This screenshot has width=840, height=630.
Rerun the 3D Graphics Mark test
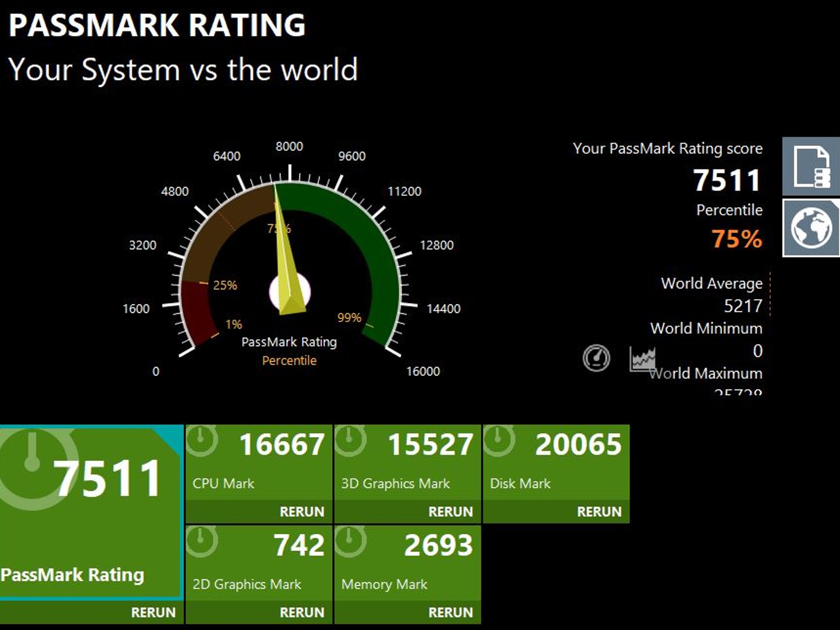click(450, 511)
